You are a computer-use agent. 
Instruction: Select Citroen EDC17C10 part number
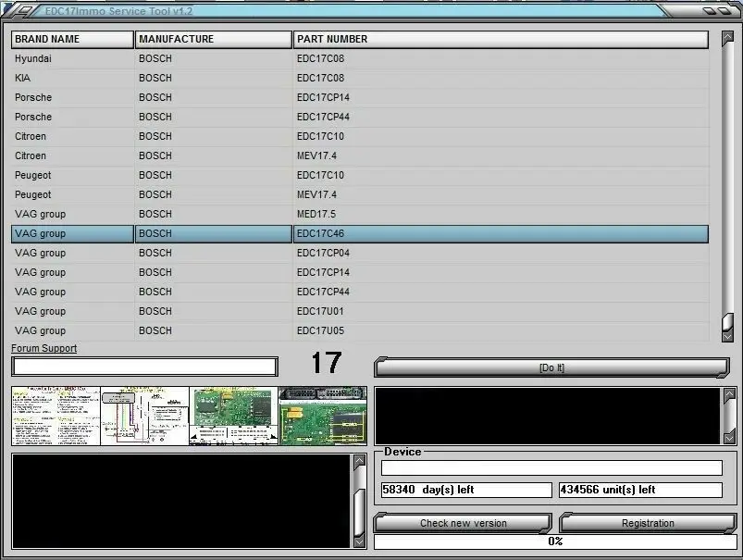(320, 137)
